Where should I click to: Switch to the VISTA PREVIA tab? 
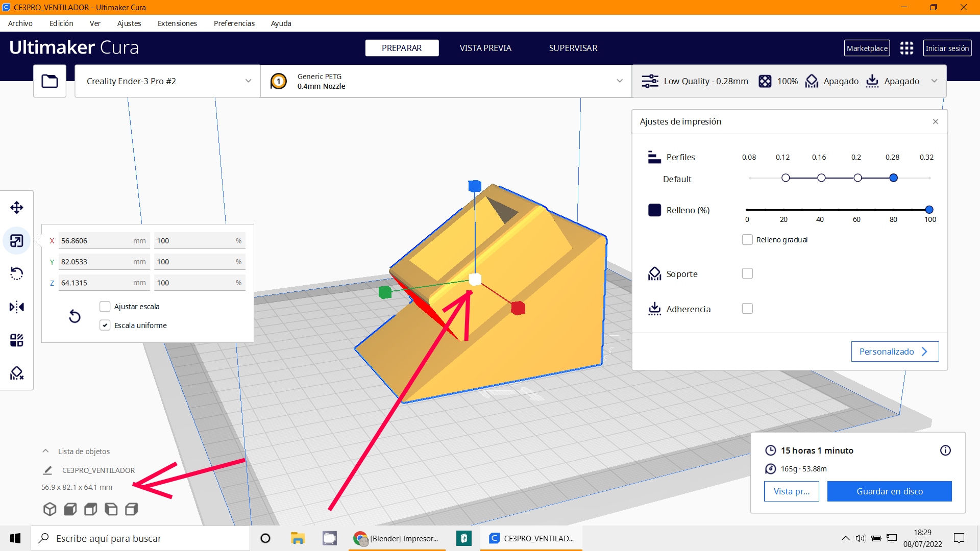click(x=485, y=48)
